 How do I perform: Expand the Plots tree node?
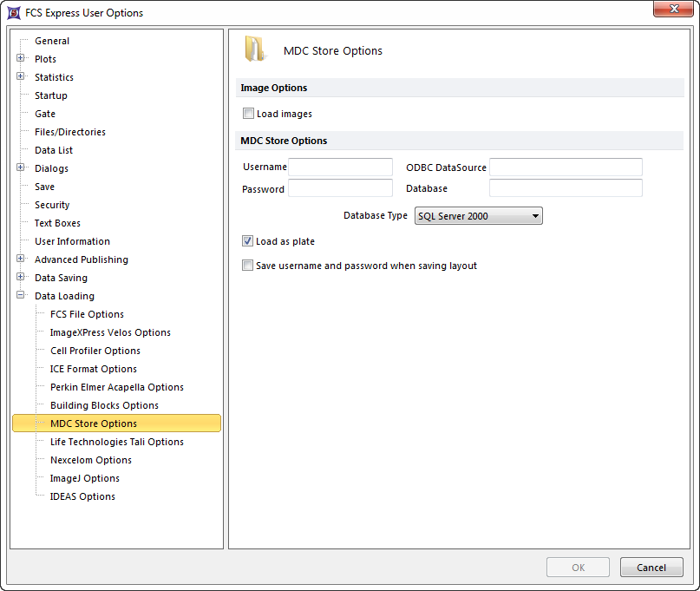point(21,59)
